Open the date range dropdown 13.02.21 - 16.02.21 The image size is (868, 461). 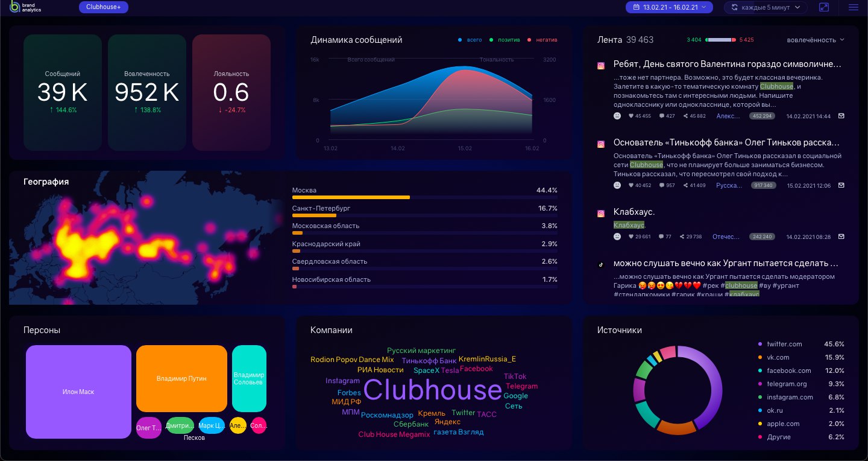(x=670, y=7)
